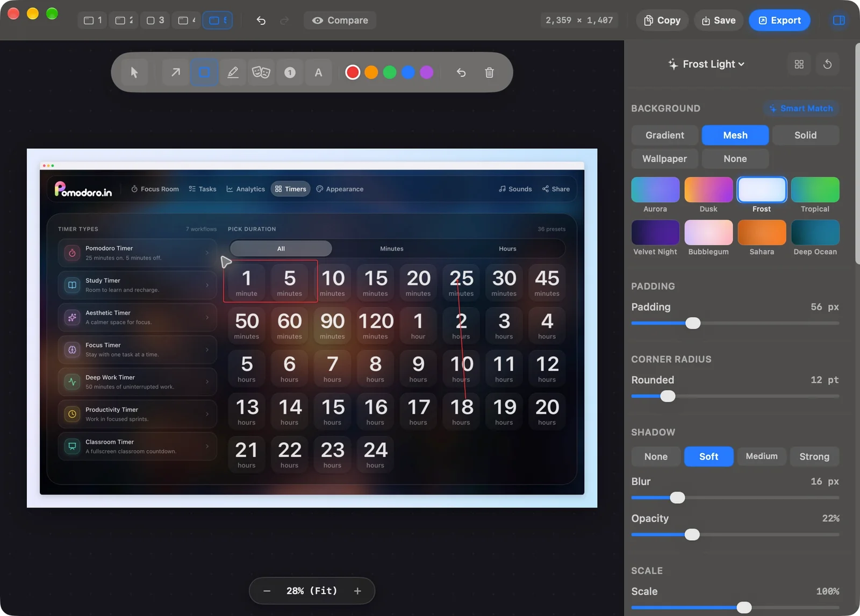Screen dimensions: 860x616
Task: Zoom out with the minus button
Action: 267,591
